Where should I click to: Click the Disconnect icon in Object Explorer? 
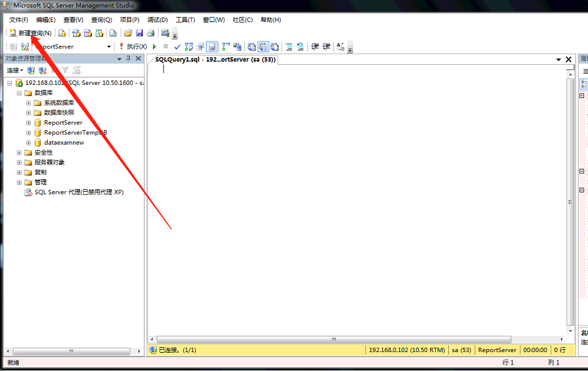pyautogui.click(x=43, y=70)
